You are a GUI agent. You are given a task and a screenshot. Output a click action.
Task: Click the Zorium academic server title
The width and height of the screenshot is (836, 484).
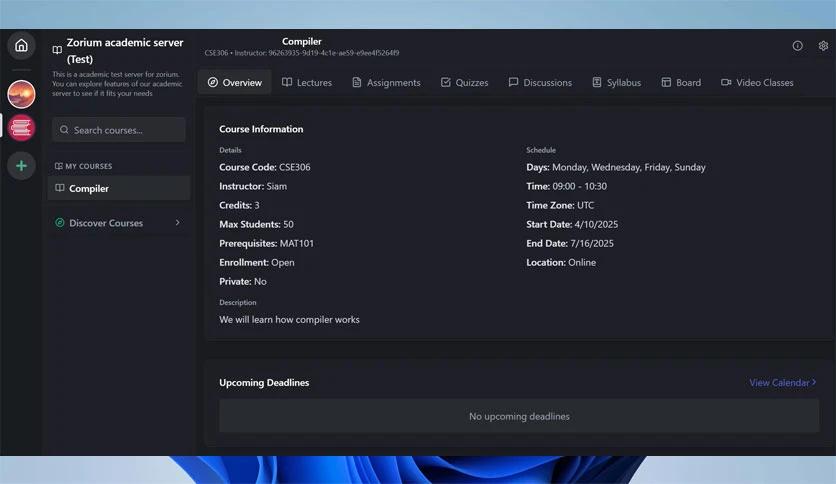125,51
